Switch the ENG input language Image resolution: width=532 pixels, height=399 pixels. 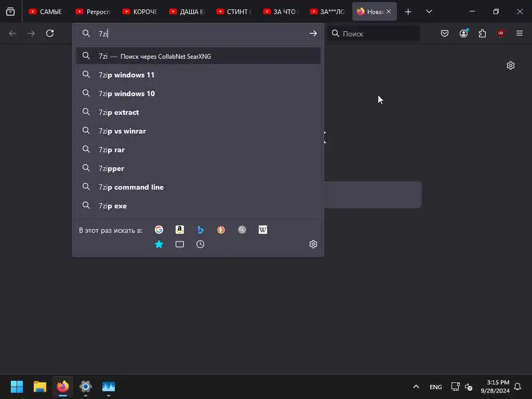click(436, 387)
